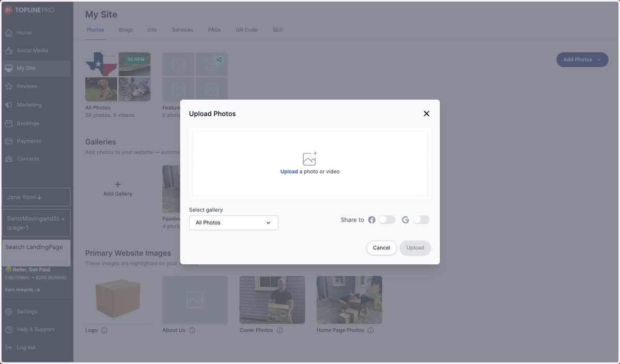Click the Search LandingPage input field

click(x=36, y=257)
